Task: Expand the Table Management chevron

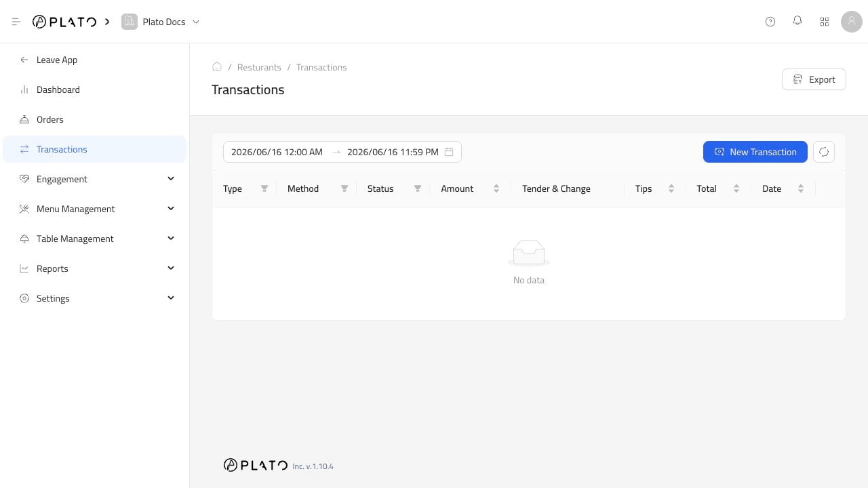Action: (x=171, y=239)
